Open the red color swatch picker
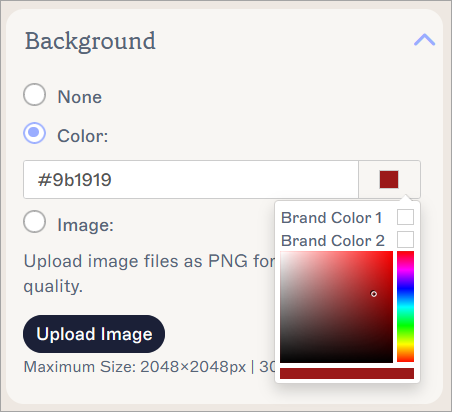 coord(389,180)
